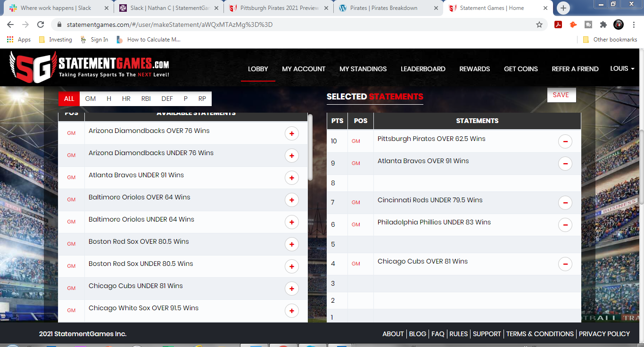Reload the page in Chrome

tap(41, 25)
